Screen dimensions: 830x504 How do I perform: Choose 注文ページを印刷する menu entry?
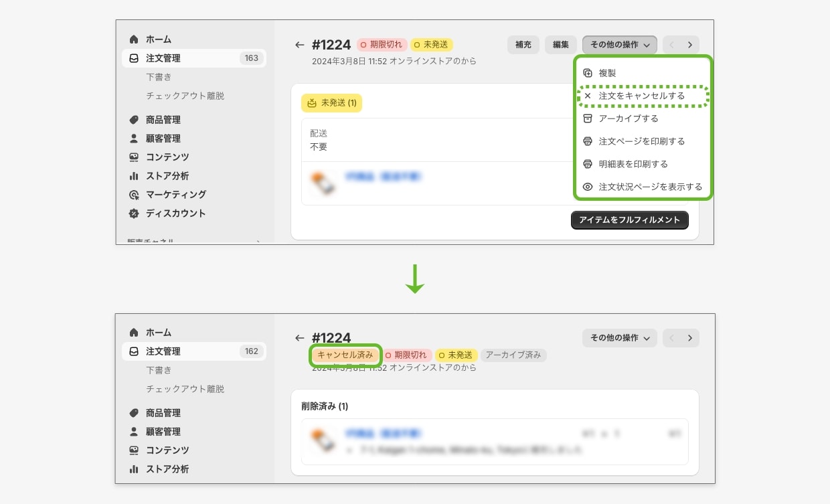(643, 141)
